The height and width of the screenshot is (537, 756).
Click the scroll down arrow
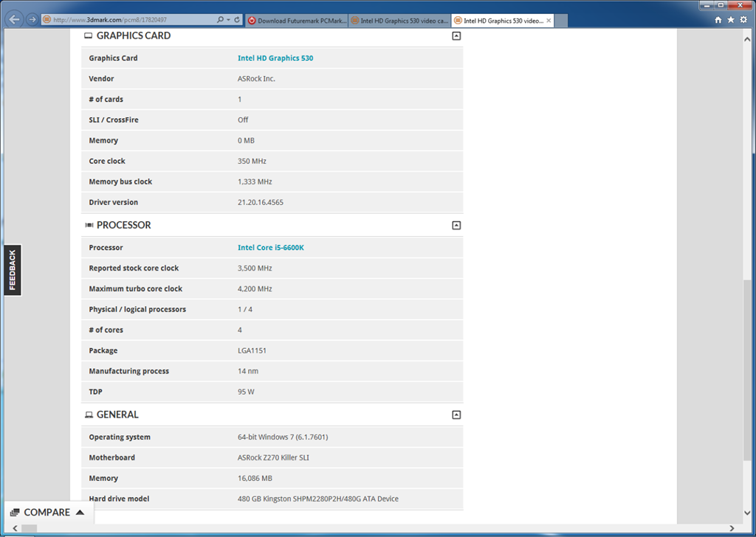(747, 513)
